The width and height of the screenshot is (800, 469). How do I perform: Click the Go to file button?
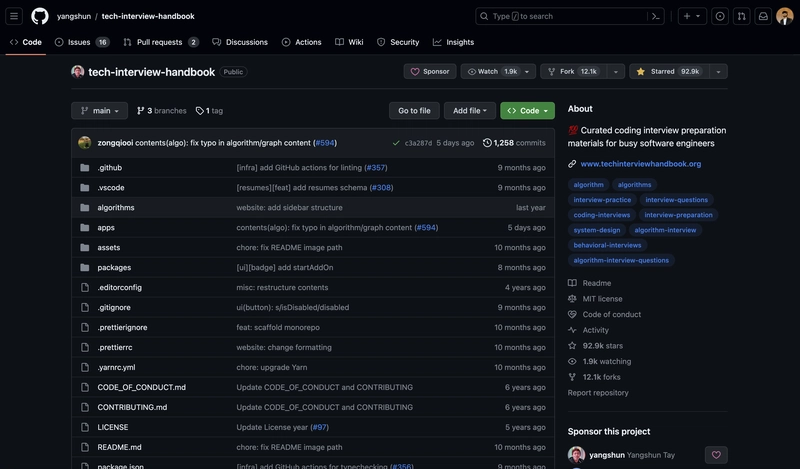pyautogui.click(x=414, y=111)
